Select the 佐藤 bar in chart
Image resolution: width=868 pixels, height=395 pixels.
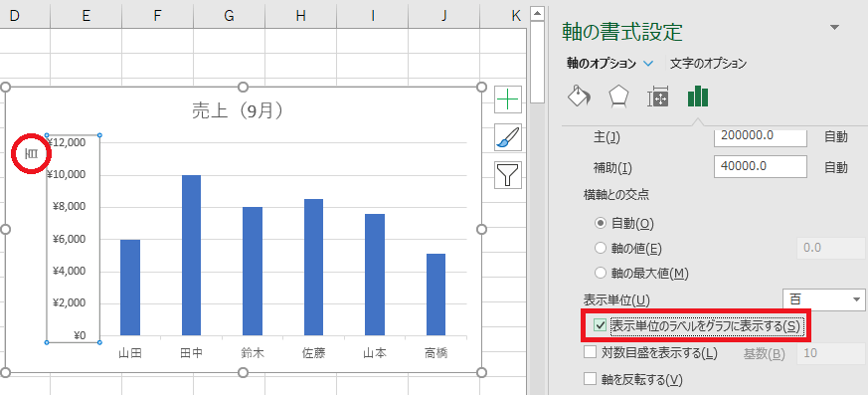coord(313,267)
